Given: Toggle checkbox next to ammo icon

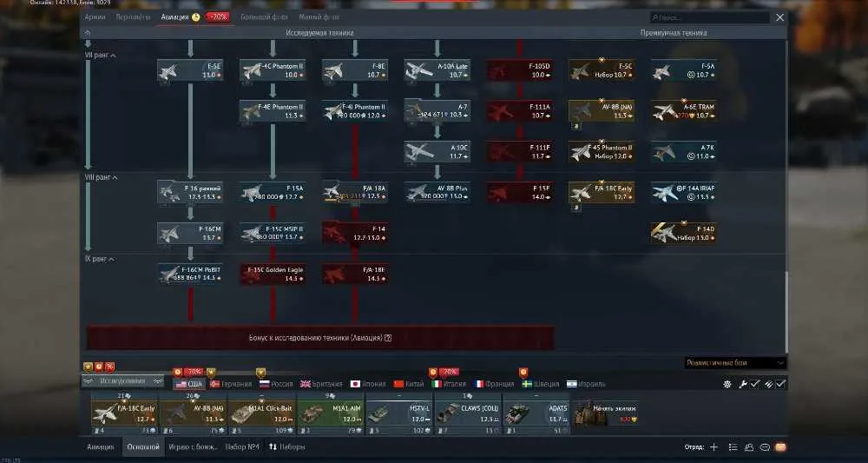Looking at the screenshot, I should [x=780, y=384].
